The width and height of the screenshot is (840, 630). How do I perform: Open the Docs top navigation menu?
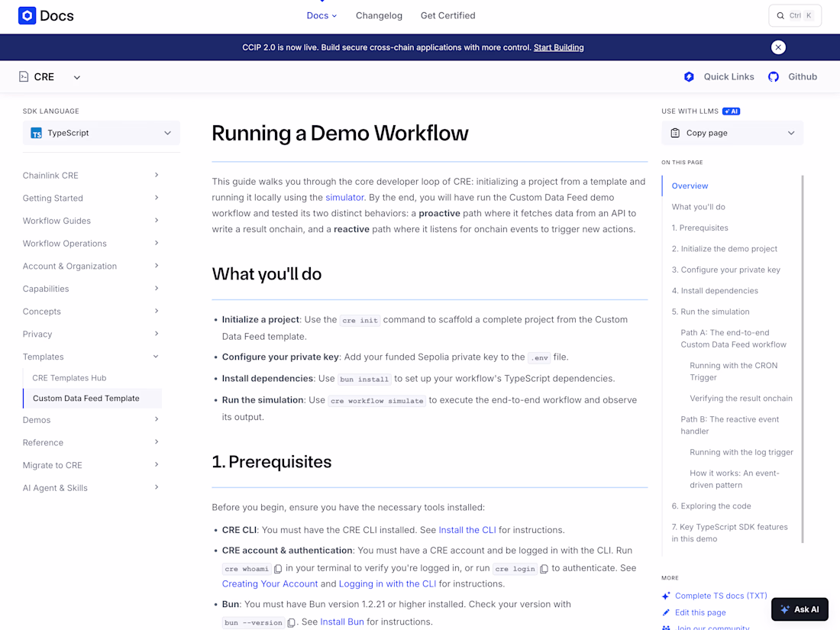click(x=321, y=15)
